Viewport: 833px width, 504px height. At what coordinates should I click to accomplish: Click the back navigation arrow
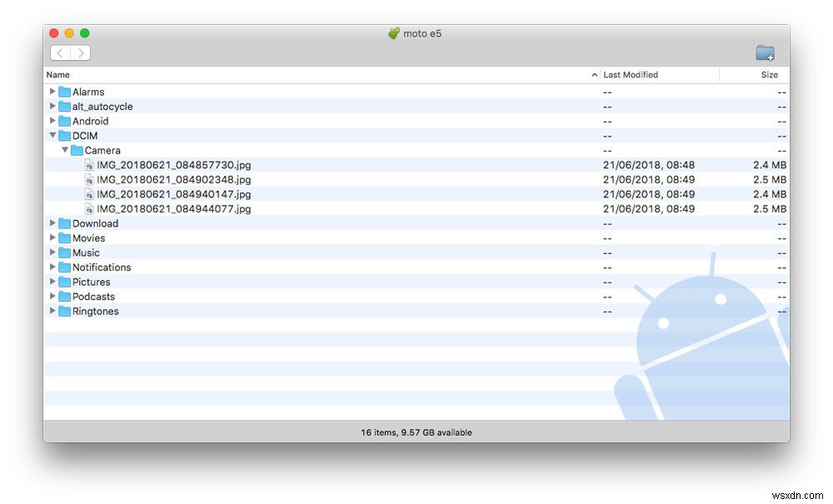(59, 52)
